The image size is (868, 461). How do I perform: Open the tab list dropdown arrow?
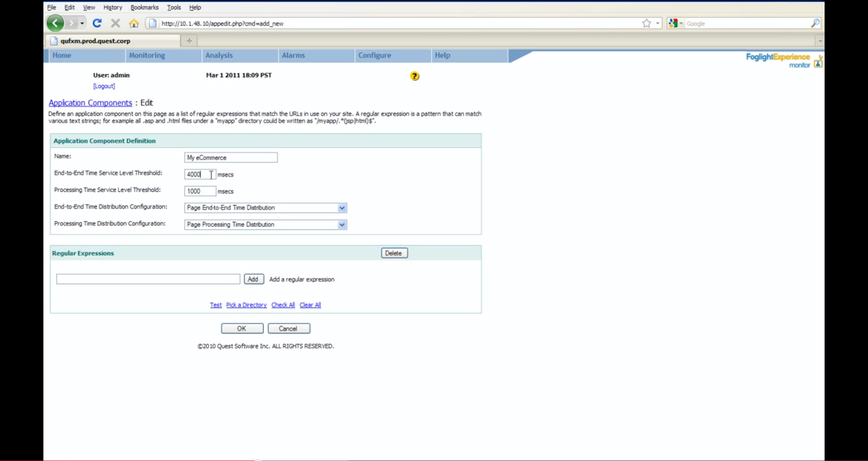coord(820,41)
